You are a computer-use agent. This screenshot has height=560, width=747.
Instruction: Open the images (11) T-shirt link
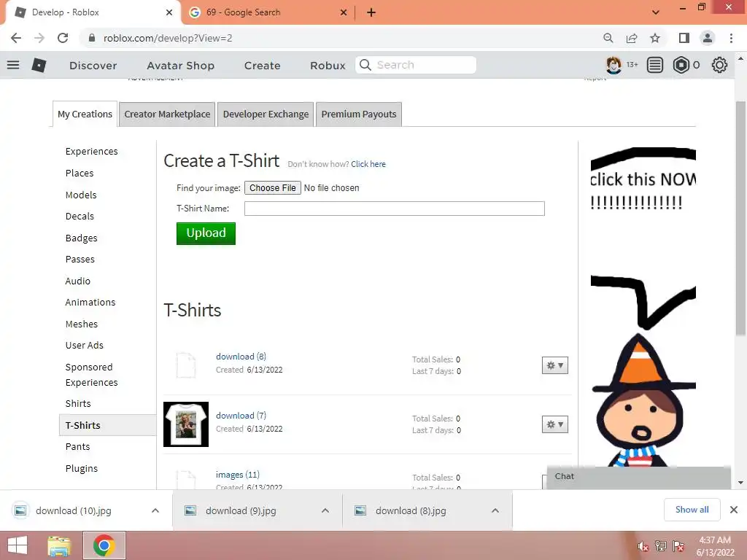238,474
